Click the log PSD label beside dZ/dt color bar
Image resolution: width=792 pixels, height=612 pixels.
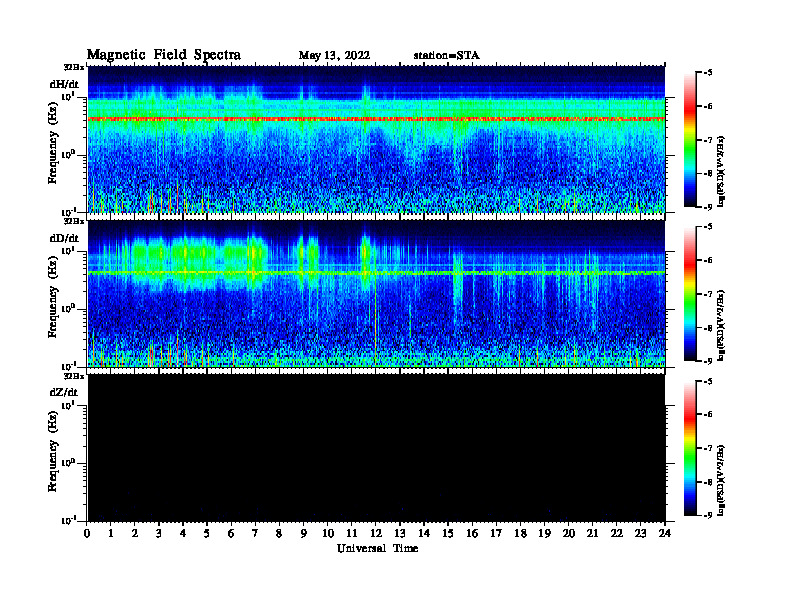[721, 480]
